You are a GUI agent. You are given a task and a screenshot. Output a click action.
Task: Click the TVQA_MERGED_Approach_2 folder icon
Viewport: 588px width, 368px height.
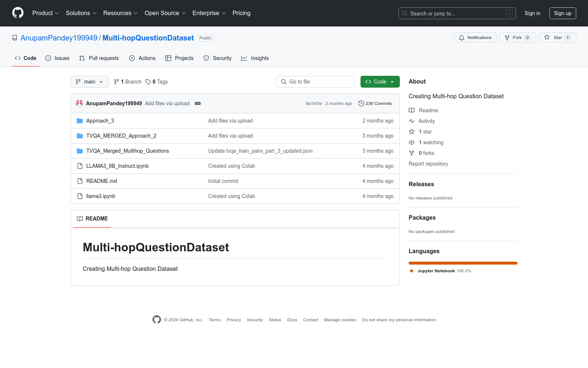pyautogui.click(x=80, y=136)
